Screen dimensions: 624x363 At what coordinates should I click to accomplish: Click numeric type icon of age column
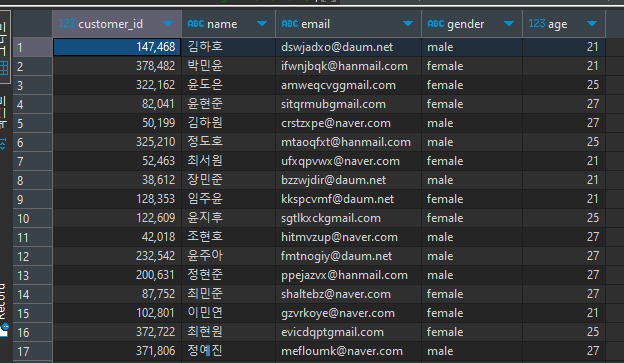pyautogui.click(x=536, y=23)
